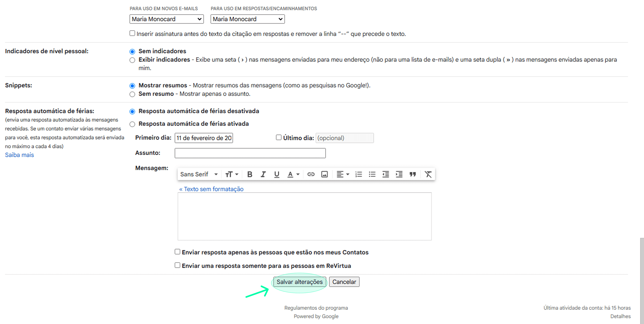Remove formatting from the message text

(428, 174)
